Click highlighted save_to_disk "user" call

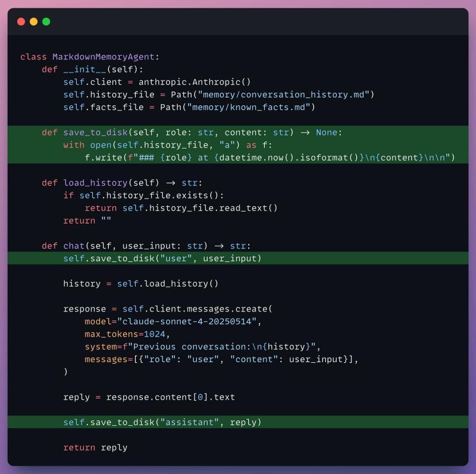[162, 259]
